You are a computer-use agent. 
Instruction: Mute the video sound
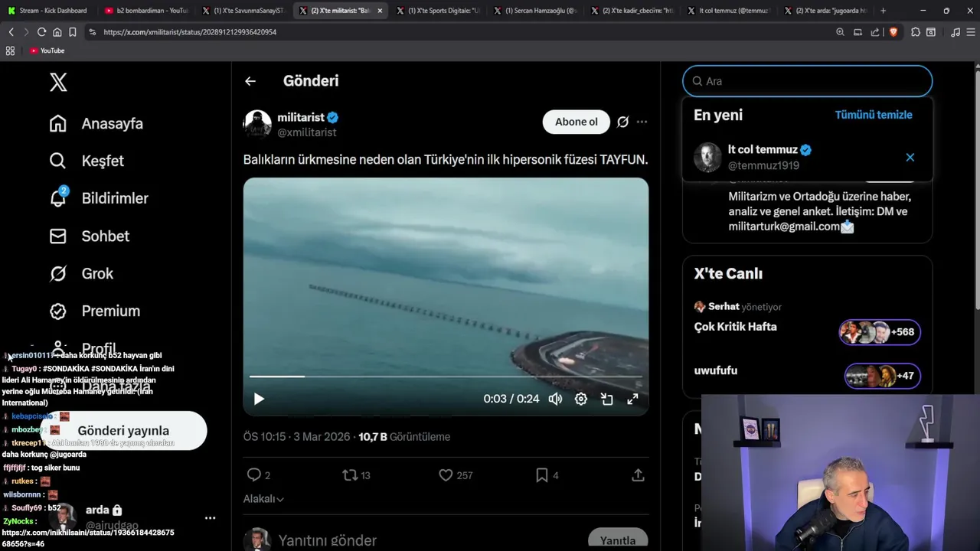[555, 399]
